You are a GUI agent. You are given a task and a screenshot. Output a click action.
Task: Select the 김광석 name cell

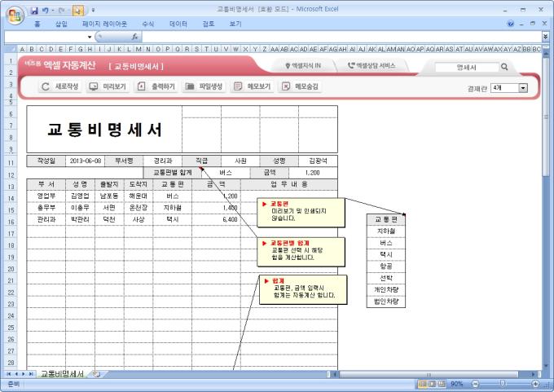click(x=318, y=161)
